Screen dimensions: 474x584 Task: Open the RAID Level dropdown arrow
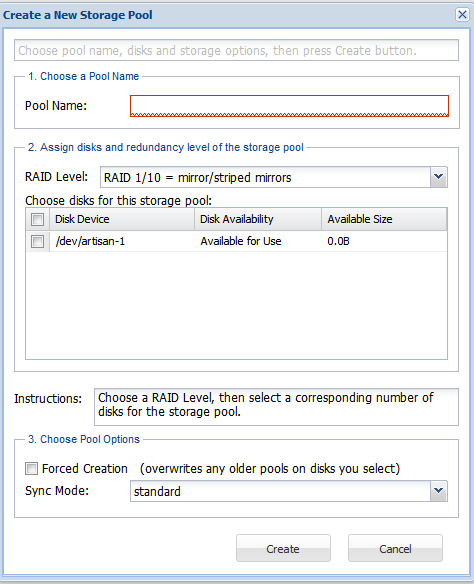click(439, 177)
